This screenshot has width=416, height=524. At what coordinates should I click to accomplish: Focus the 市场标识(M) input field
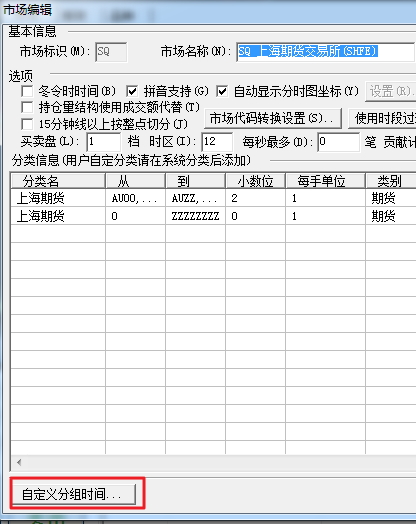pyautogui.click(x=111, y=52)
